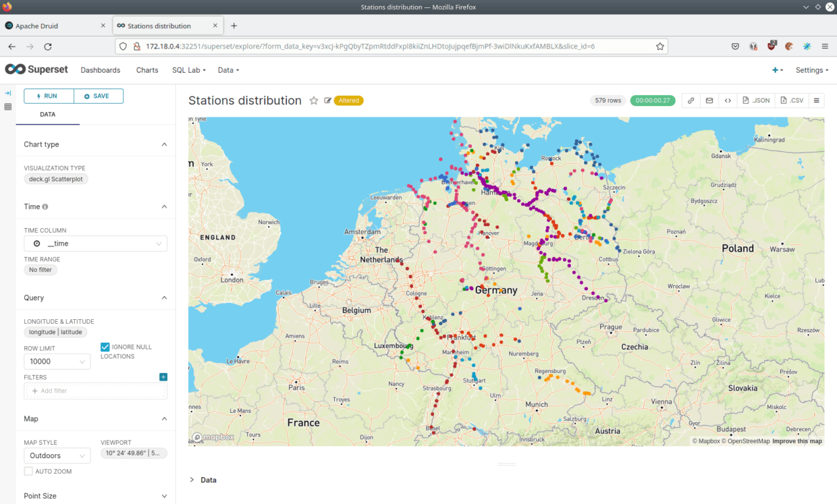Collapse the Query section

[x=164, y=298]
